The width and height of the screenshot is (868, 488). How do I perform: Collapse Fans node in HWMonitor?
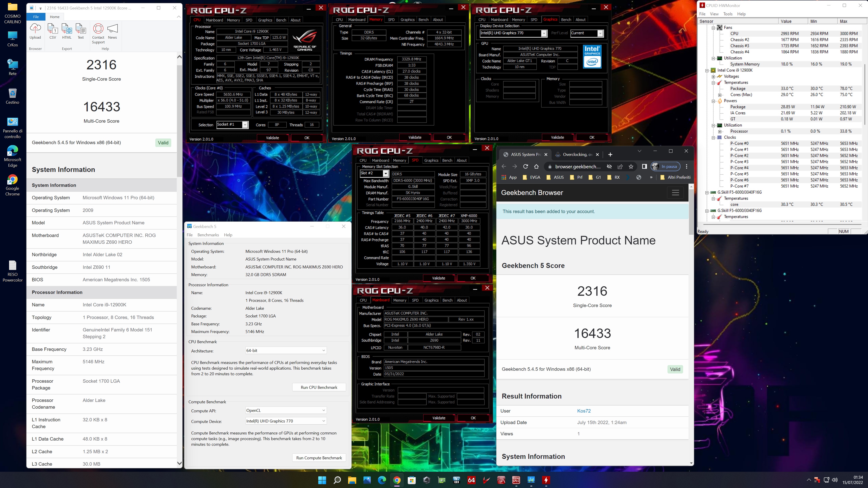click(713, 28)
